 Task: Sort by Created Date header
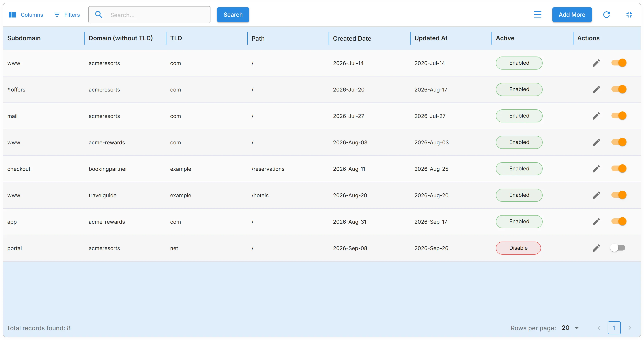352,38
